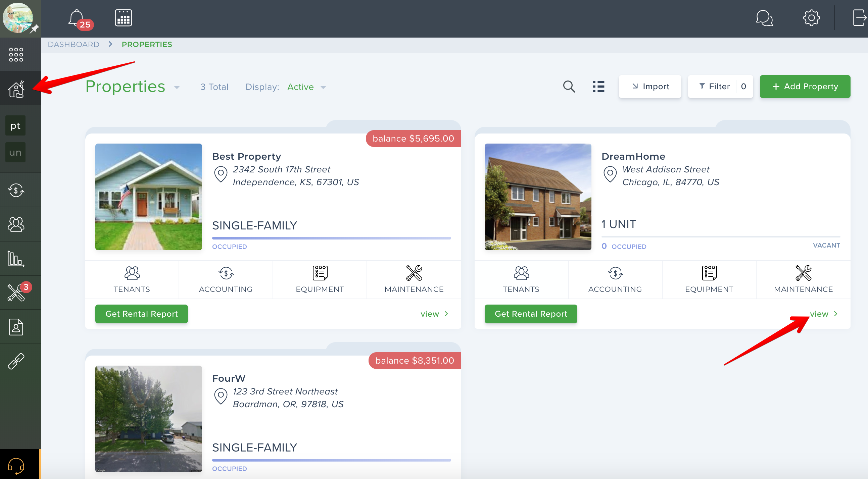Get Rental Report for Best Property
The image size is (868, 479).
(x=142, y=314)
